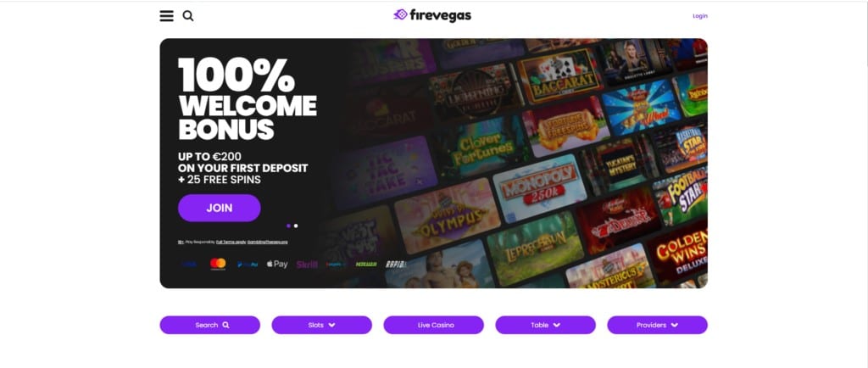
Task: Expand the Table dropdown
Action: 545,325
